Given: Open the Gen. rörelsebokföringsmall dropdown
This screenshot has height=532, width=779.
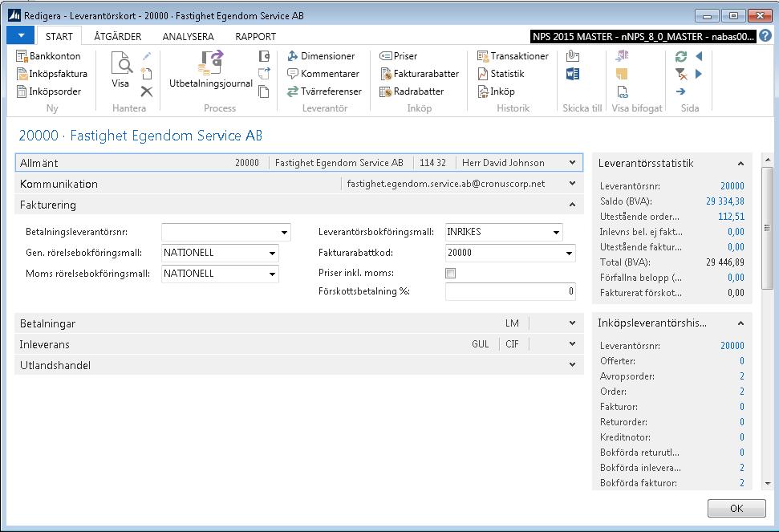Looking at the screenshot, I should 272,253.
